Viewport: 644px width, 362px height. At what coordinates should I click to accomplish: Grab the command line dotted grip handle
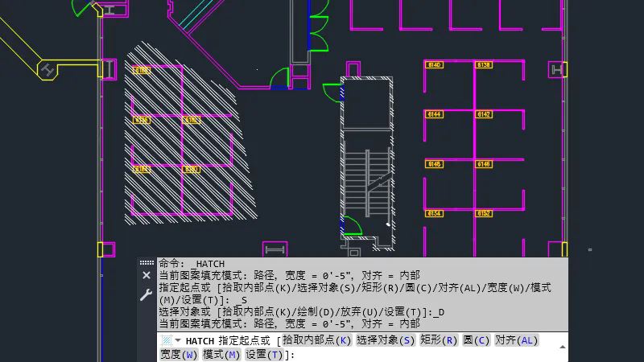click(147, 263)
